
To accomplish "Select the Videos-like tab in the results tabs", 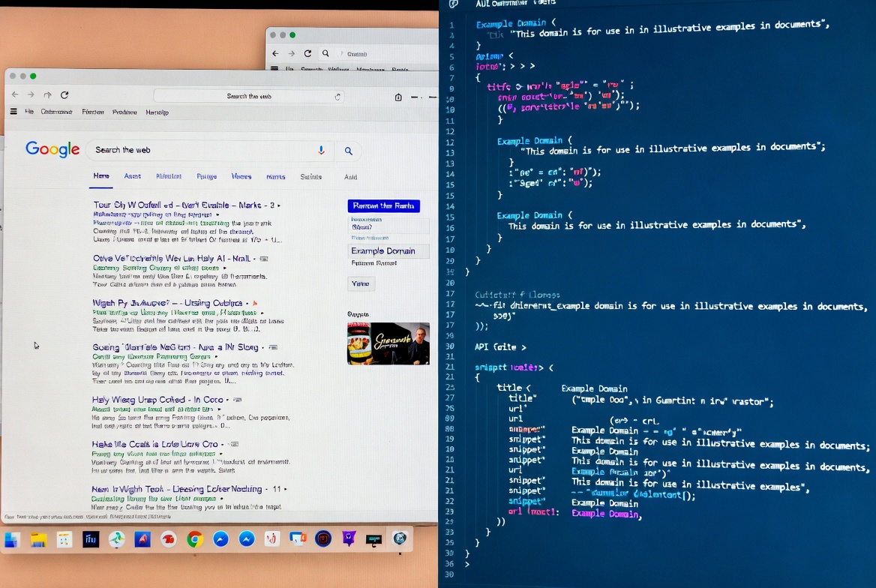I will pos(241,176).
